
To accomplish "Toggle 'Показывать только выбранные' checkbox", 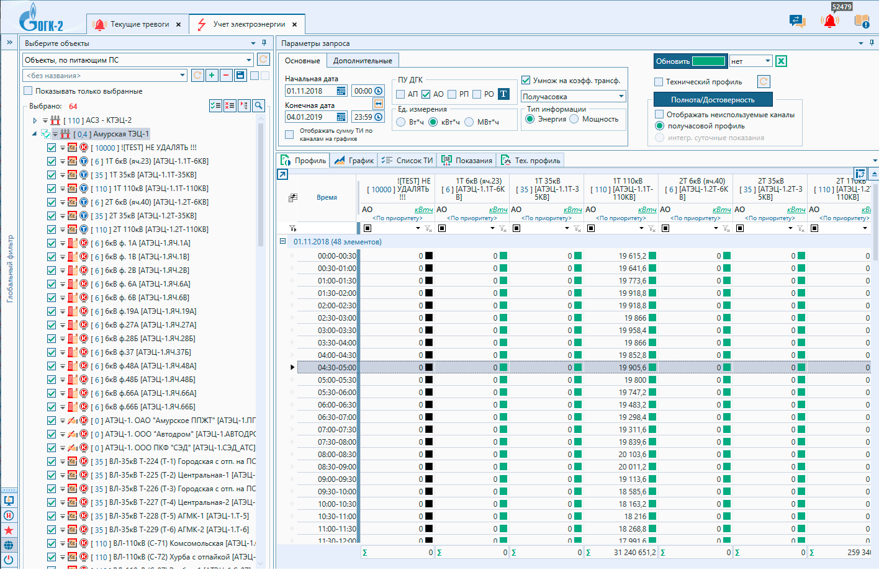I will (x=28, y=91).
